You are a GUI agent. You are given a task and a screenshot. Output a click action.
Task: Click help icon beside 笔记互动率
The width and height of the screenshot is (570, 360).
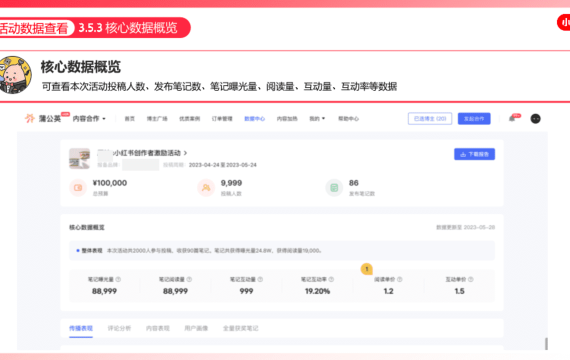(x=331, y=279)
